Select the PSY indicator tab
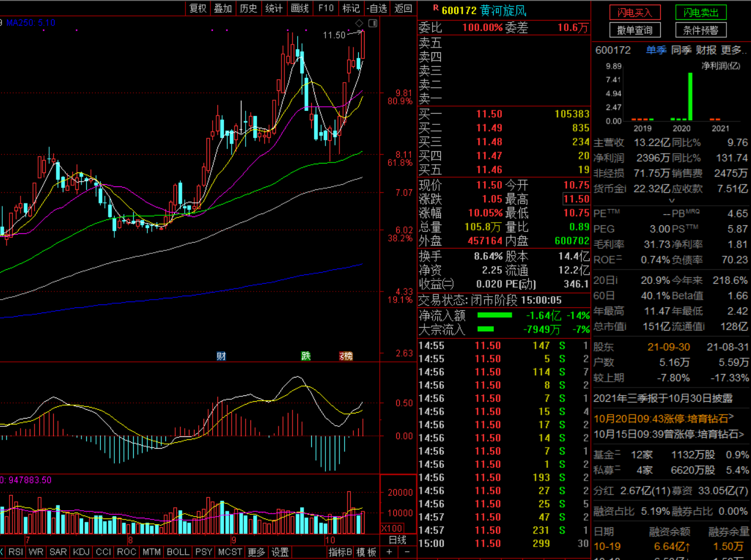This screenshot has height=560, width=751. click(203, 552)
